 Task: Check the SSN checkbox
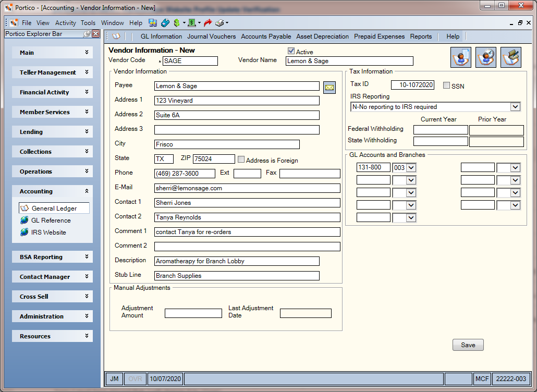[446, 85]
